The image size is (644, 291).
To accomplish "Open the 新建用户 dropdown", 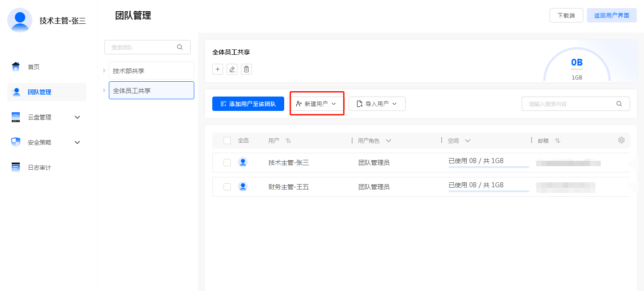I will coord(317,104).
